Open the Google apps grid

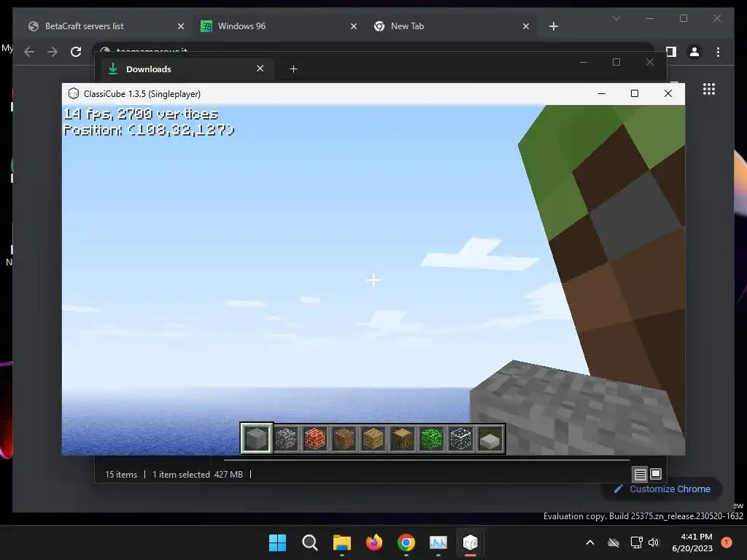click(709, 89)
